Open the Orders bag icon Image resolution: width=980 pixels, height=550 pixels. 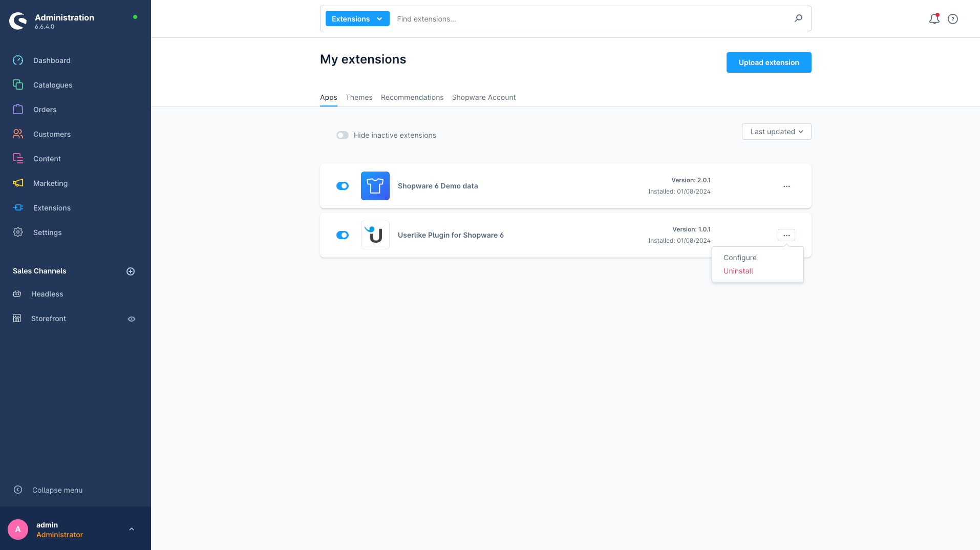point(18,110)
